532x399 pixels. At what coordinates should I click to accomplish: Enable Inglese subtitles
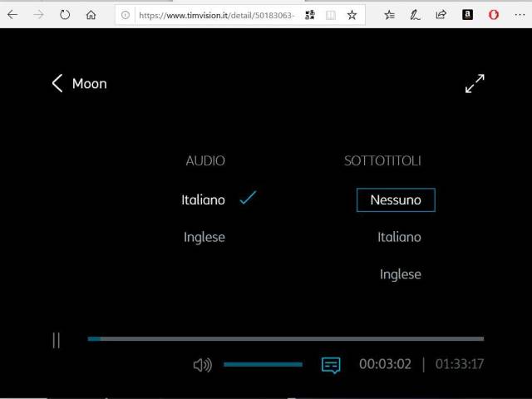pos(400,274)
